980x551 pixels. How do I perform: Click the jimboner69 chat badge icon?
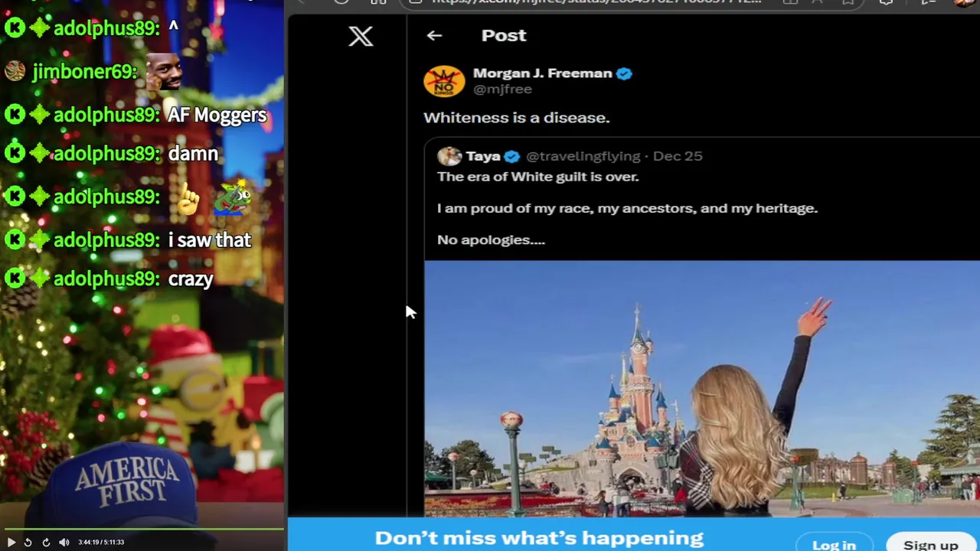(x=15, y=72)
